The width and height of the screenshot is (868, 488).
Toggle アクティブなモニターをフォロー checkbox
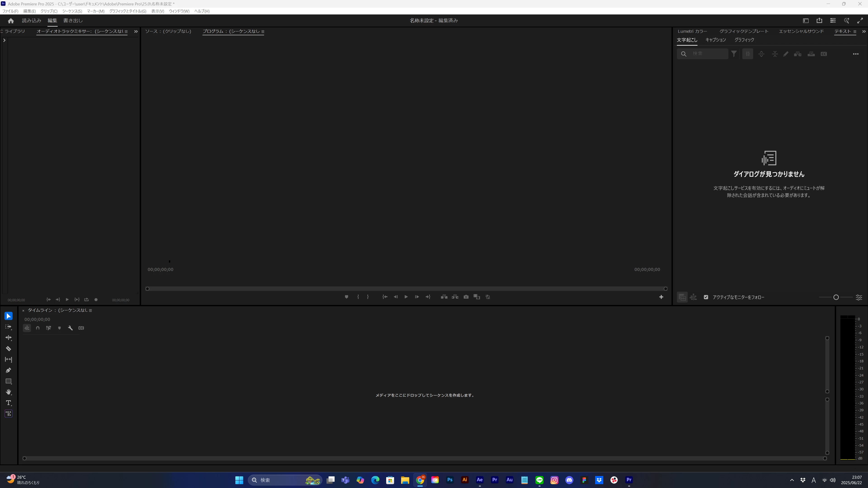tap(706, 297)
